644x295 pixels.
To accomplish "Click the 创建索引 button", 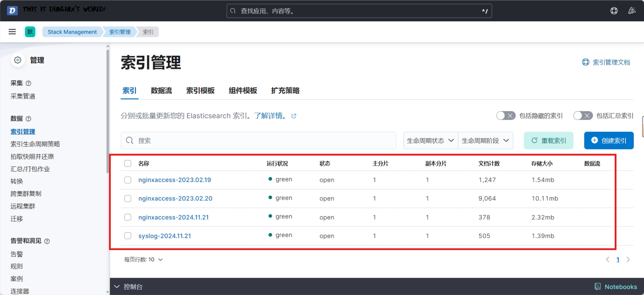I will pyautogui.click(x=609, y=140).
